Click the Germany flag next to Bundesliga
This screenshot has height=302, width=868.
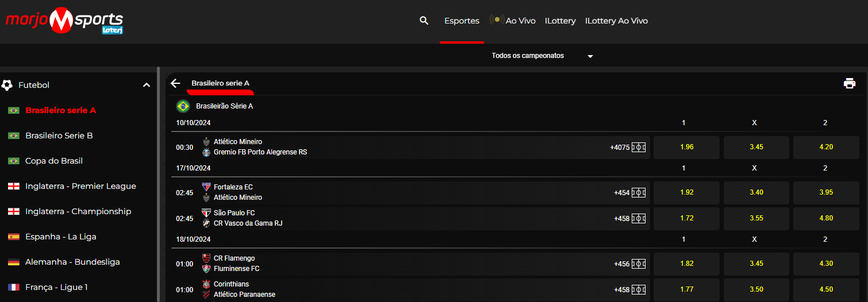tap(14, 262)
